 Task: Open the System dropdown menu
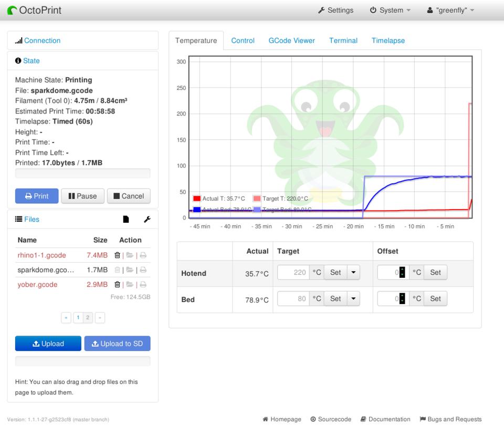[x=390, y=10]
